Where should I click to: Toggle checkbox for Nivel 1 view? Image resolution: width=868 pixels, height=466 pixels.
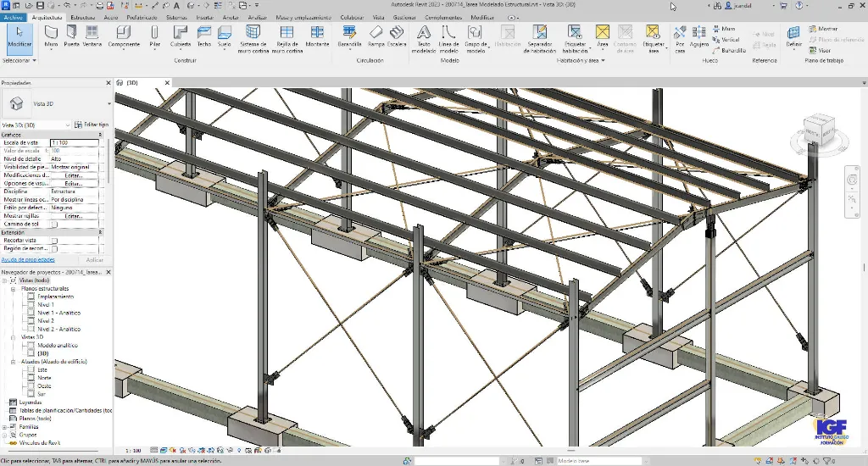click(x=31, y=304)
